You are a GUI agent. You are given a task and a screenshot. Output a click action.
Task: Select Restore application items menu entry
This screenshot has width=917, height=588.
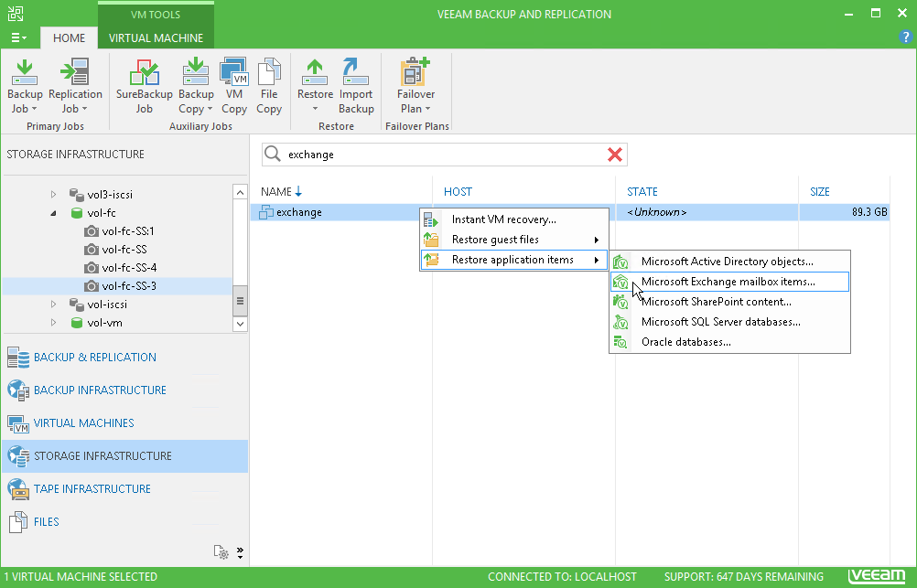(514, 260)
